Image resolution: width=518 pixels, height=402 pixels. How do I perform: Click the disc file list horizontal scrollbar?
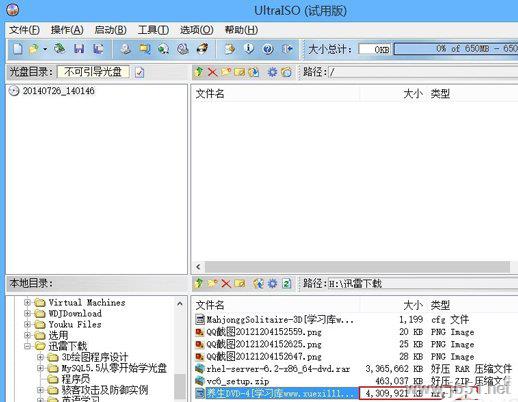click(x=357, y=267)
